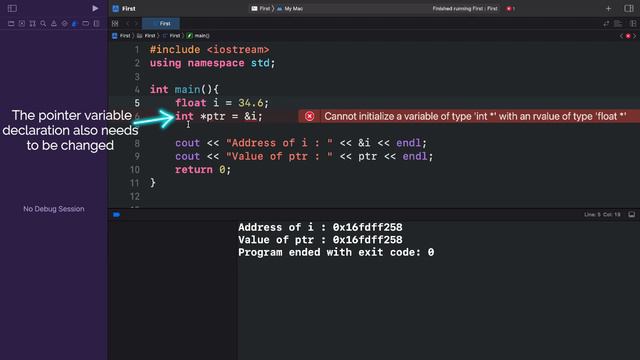This screenshot has width=640, height=360.
Task: Click main() in the jump bar
Action: tap(198, 36)
